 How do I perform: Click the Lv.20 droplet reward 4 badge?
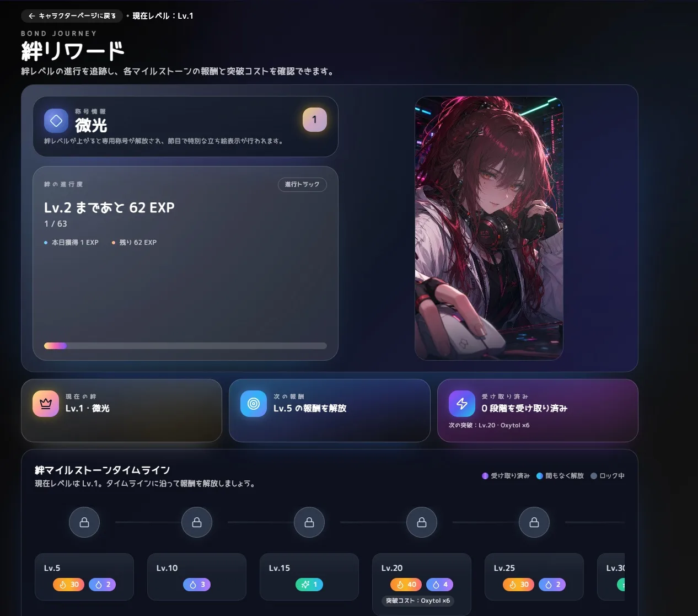click(440, 585)
